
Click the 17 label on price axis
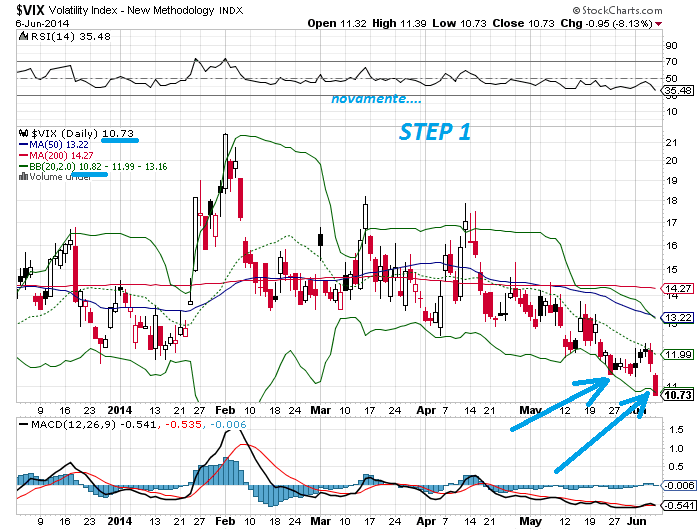click(671, 222)
